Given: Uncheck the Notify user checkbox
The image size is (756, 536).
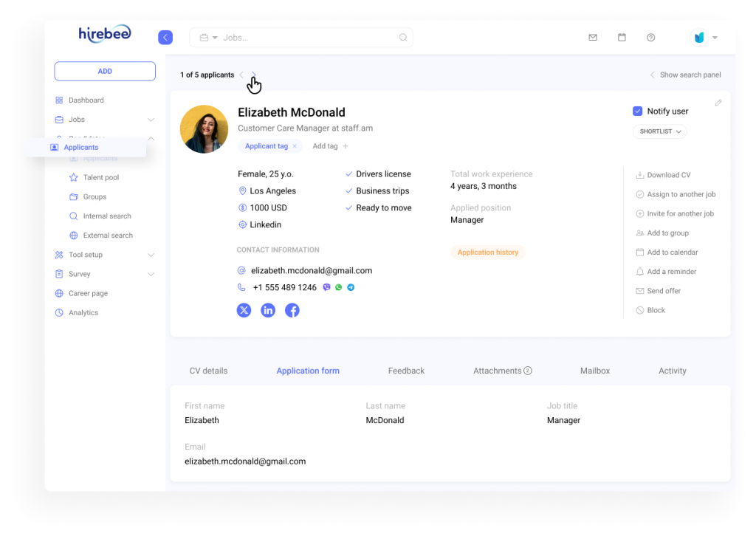Looking at the screenshot, I should point(637,111).
